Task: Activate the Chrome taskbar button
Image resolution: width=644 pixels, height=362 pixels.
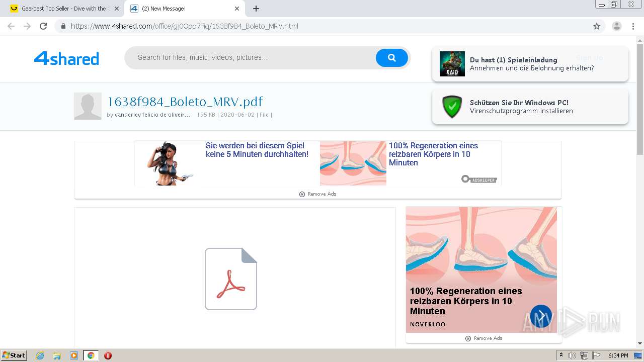Action: click(x=91, y=355)
